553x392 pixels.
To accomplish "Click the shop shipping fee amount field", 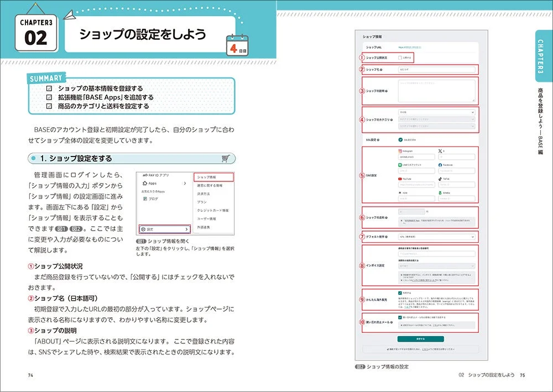I will tap(411, 212).
